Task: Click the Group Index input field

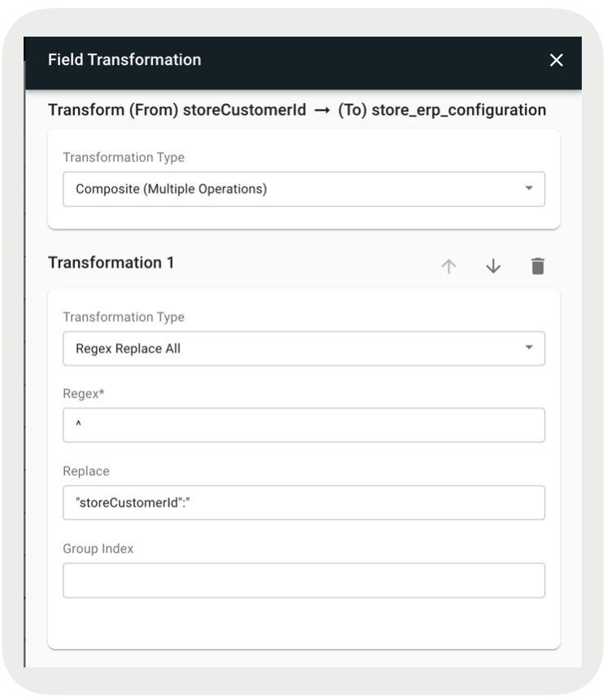Action: 303,580
